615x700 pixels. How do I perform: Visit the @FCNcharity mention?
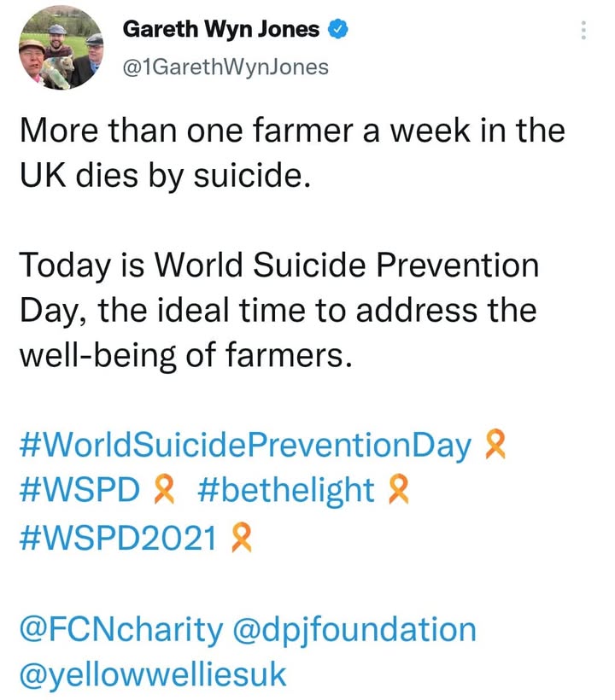click(121, 630)
